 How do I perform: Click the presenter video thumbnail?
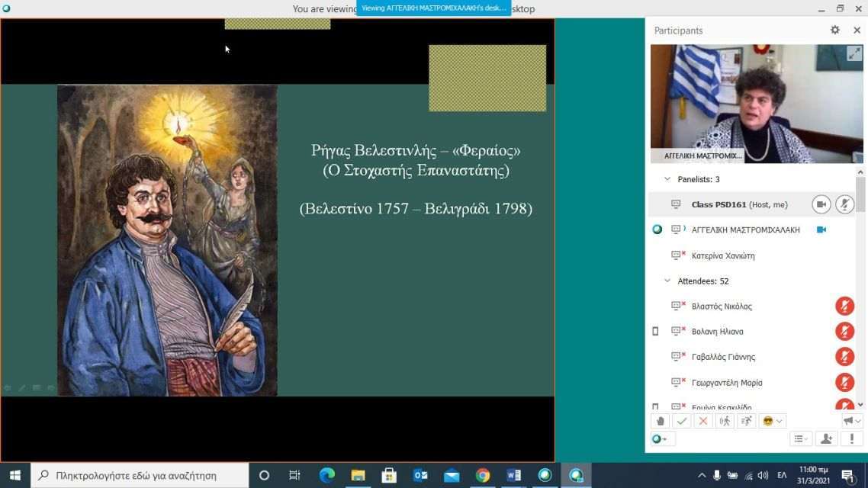coord(757,104)
